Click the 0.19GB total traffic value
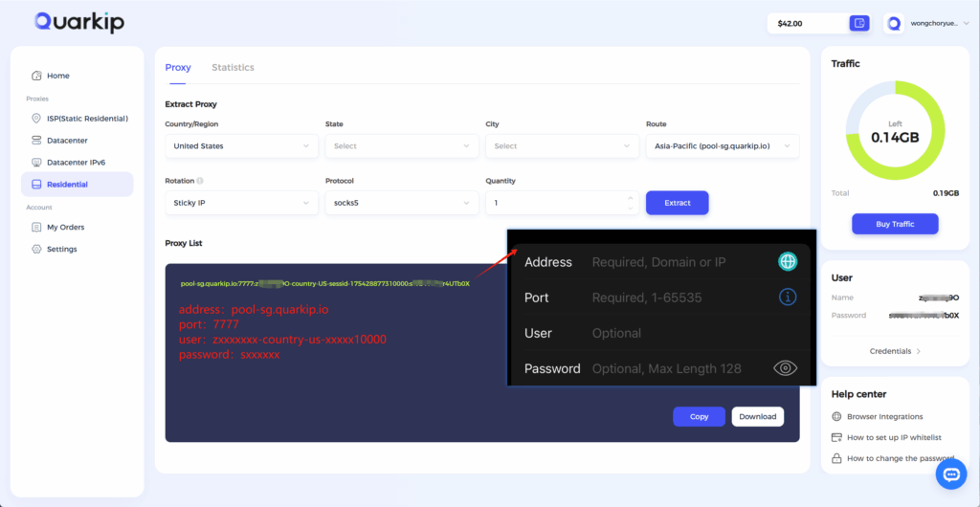The height and width of the screenshot is (507, 980). pos(946,193)
